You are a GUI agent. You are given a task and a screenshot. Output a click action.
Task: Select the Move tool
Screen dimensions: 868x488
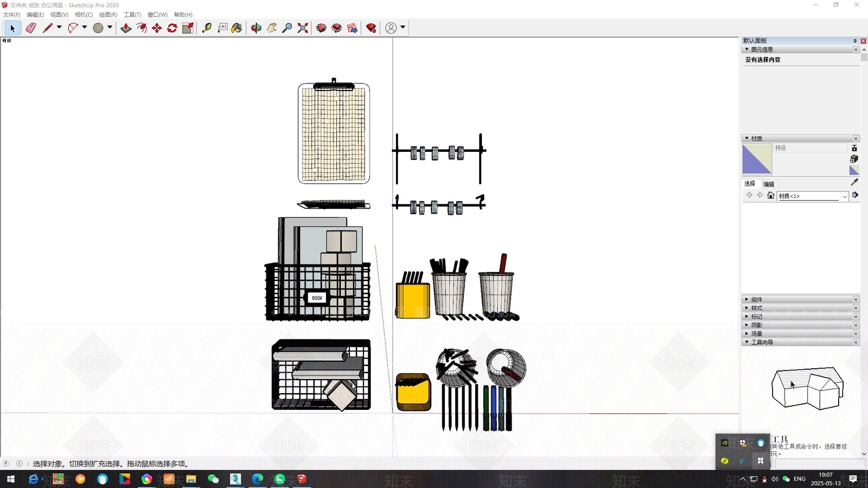click(x=157, y=28)
